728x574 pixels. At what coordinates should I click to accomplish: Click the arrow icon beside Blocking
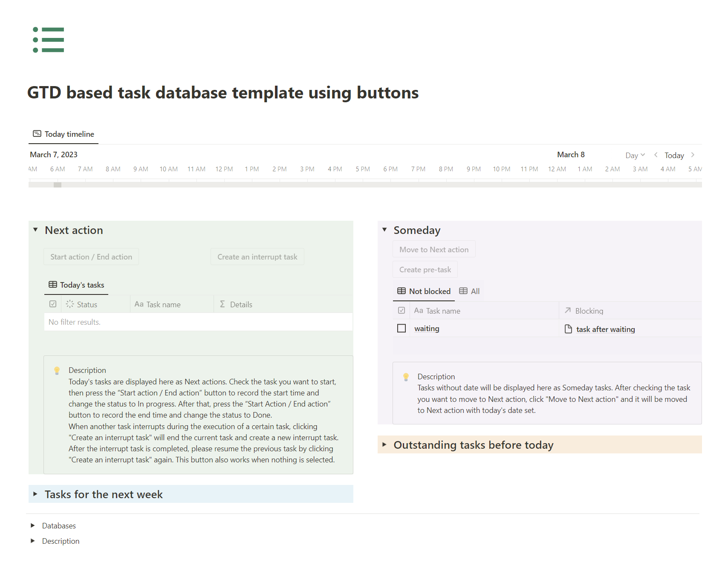pos(568,311)
